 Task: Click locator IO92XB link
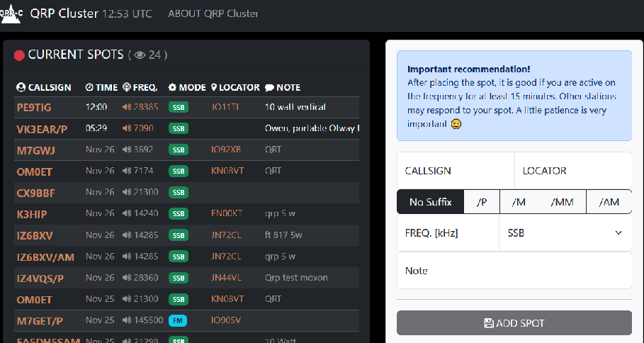click(226, 150)
